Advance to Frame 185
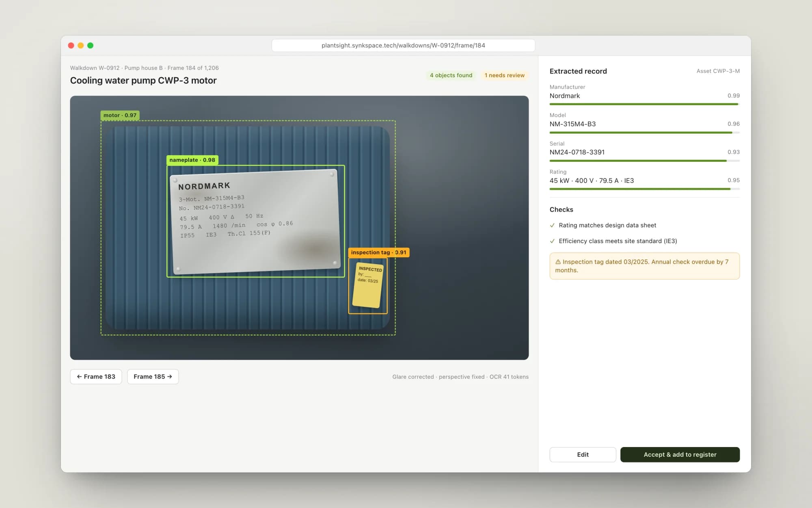Viewport: 812px width, 508px height. pyautogui.click(x=153, y=377)
